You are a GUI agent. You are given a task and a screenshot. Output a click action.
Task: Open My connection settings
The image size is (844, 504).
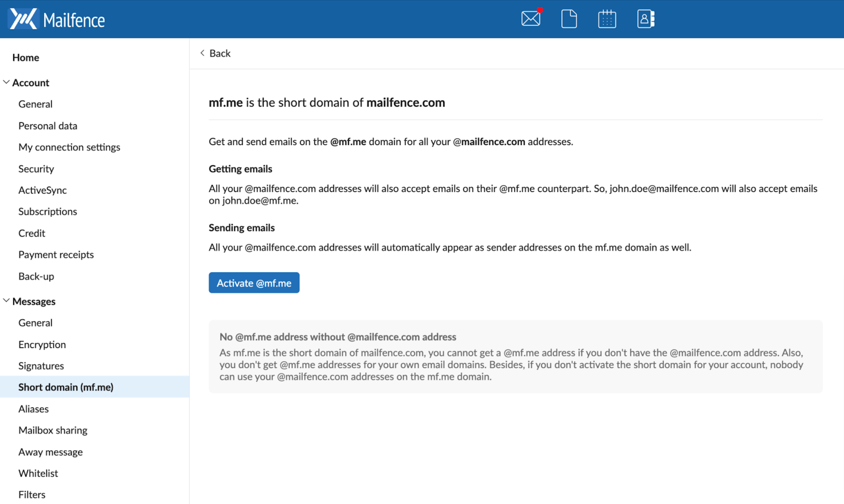pyautogui.click(x=69, y=147)
